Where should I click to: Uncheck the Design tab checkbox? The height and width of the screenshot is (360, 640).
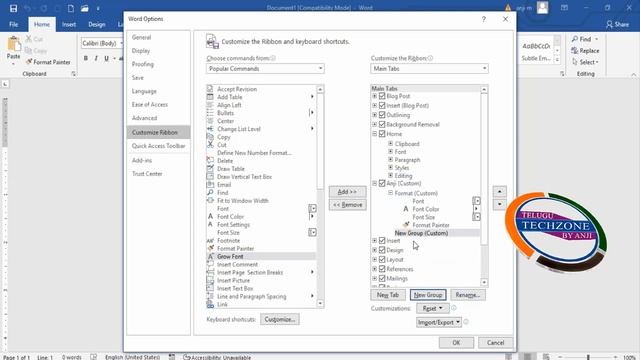tap(382, 250)
